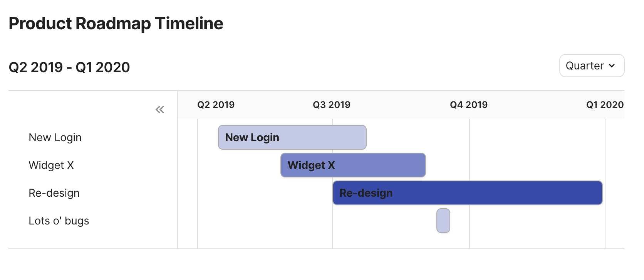Screen dimensions: 644x280
Task: Select the Q1 2020 column header
Action: tap(605, 105)
